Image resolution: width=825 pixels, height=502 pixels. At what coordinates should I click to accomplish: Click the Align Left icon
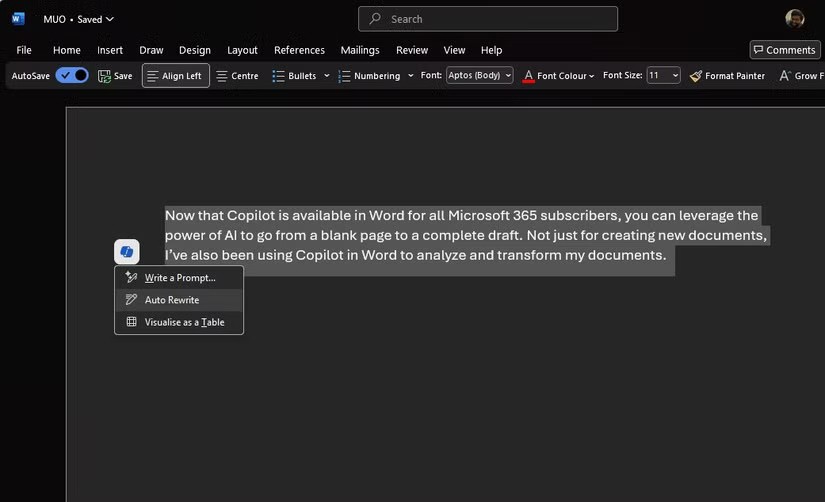pyautogui.click(x=152, y=76)
